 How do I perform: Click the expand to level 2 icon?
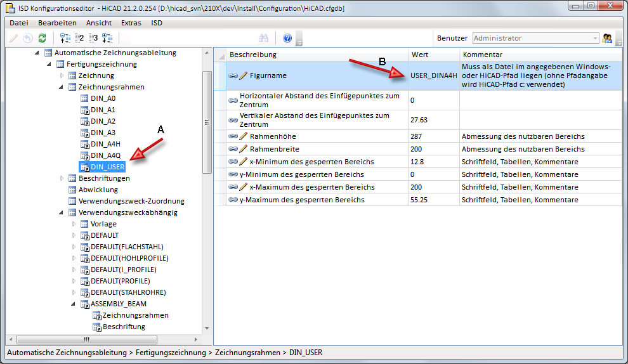coord(79,38)
